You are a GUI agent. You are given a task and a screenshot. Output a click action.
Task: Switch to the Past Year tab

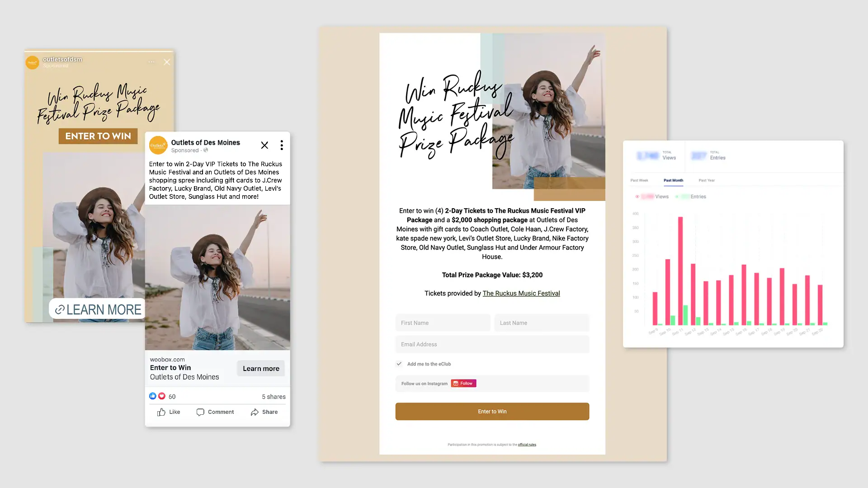click(x=707, y=180)
